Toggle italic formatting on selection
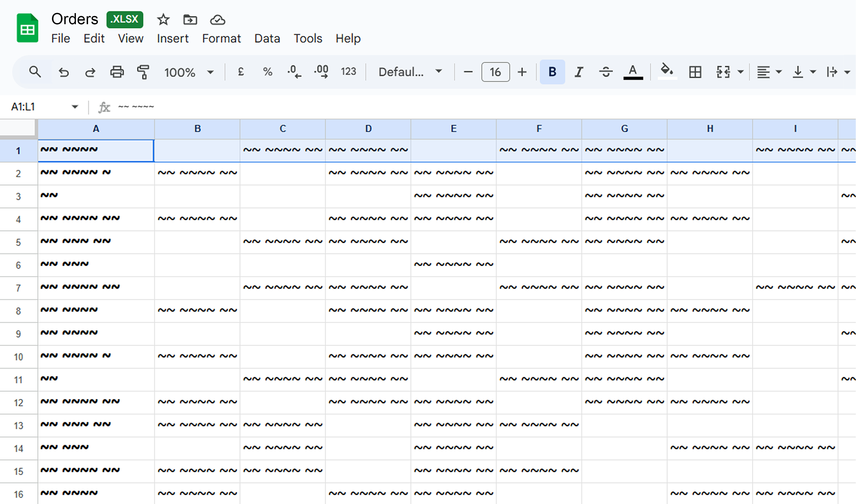The width and height of the screenshot is (856, 504). tap(579, 72)
